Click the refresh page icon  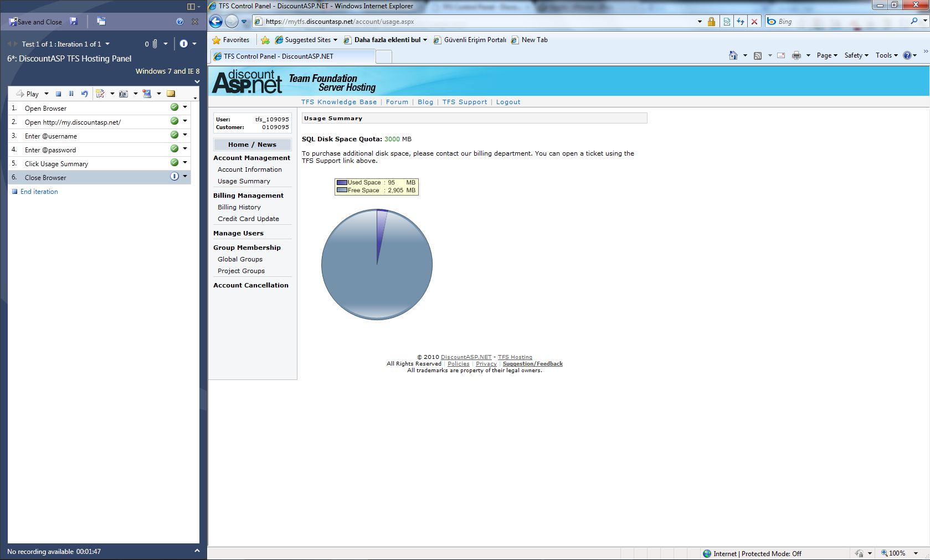tap(741, 22)
